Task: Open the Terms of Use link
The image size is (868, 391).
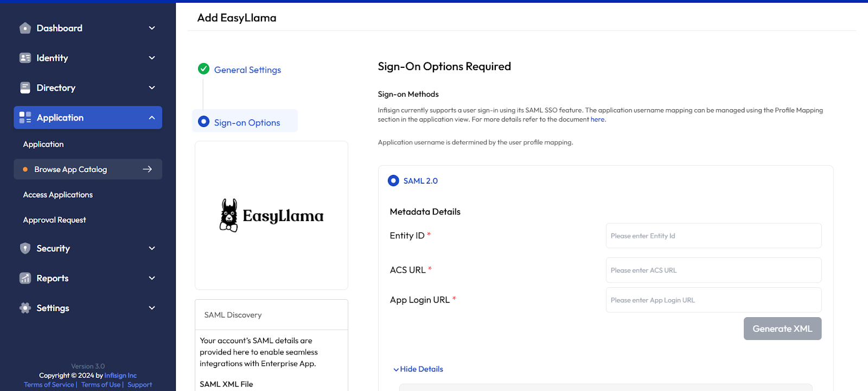Action: [x=101, y=384]
